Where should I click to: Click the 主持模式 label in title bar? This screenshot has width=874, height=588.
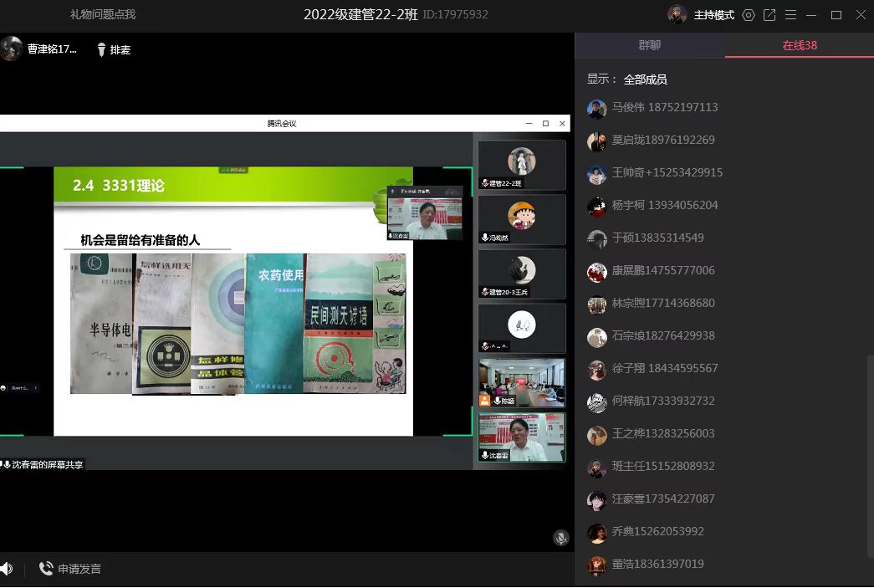(713, 15)
